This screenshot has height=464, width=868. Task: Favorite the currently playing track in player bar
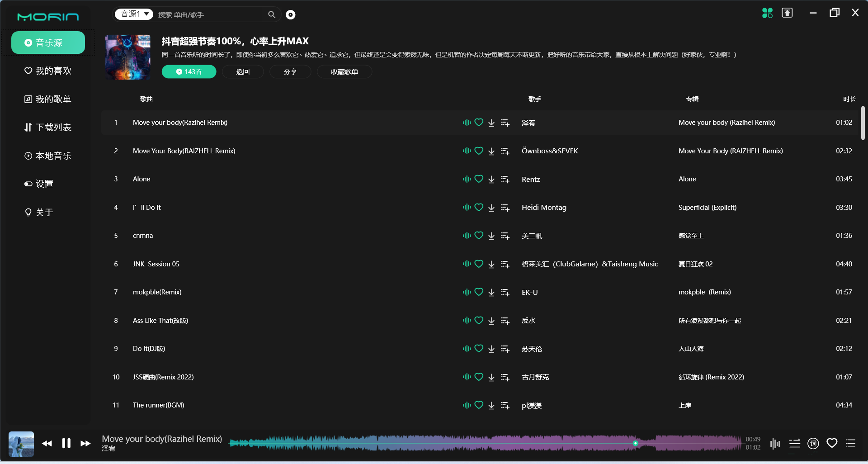[x=832, y=443]
